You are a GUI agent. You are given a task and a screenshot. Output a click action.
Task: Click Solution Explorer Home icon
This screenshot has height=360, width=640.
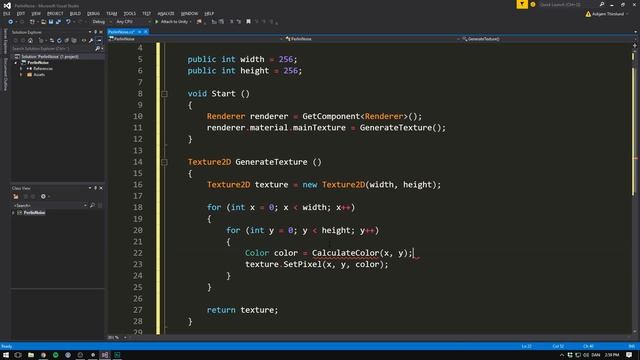click(30, 40)
